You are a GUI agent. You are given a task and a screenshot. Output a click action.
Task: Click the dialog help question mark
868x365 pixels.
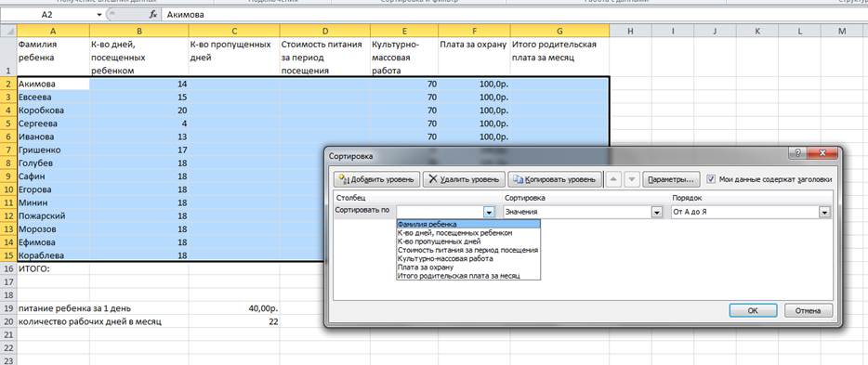point(797,154)
